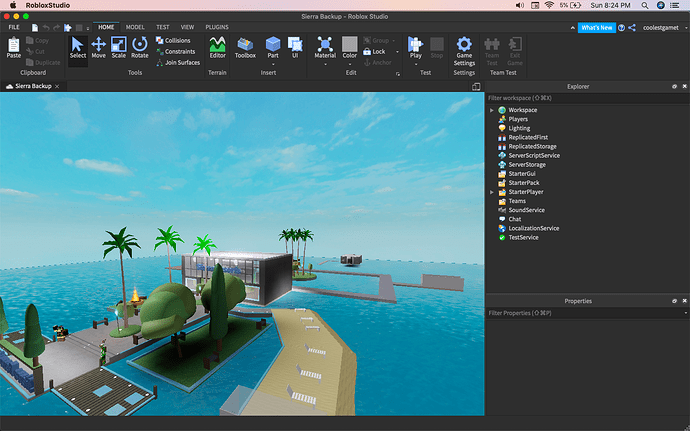Screen dimensions: 690x431
Task: Open the Terrain Editor
Action: [x=217, y=47]
